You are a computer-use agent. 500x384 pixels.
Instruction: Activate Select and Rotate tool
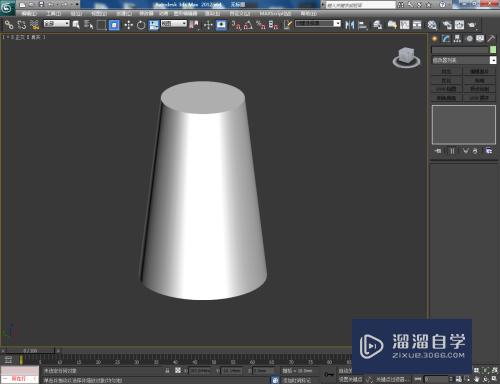(141, 25)
